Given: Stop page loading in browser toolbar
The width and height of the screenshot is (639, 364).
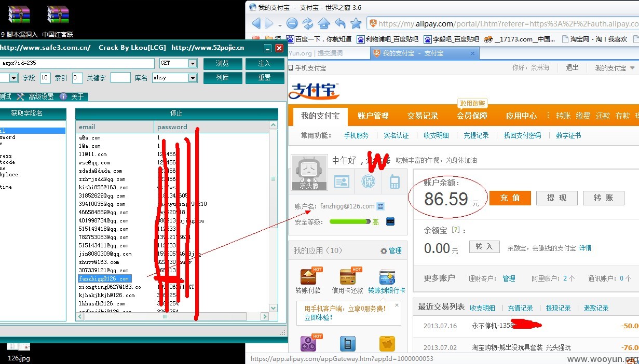Looking at the screenshot, I should [292, 23].
